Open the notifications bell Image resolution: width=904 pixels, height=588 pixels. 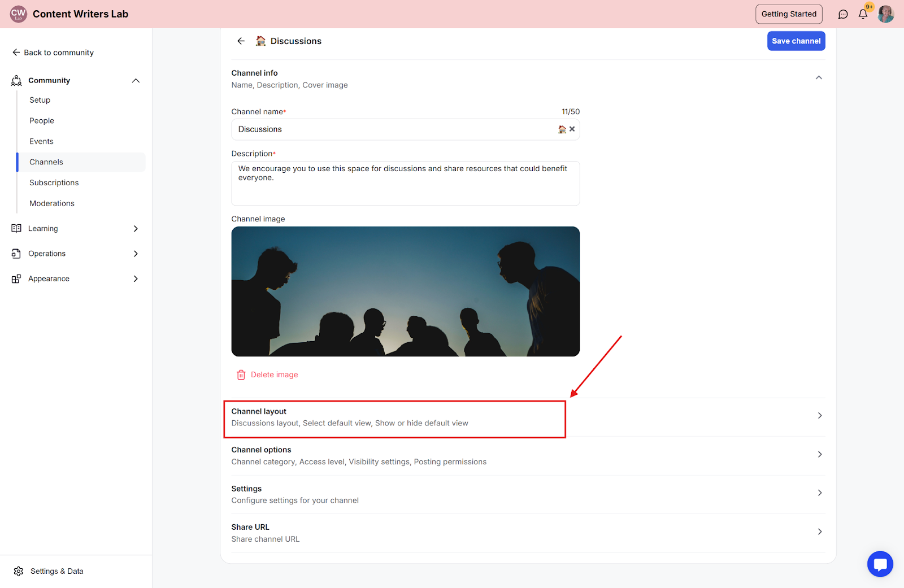[x=863, y=14]
